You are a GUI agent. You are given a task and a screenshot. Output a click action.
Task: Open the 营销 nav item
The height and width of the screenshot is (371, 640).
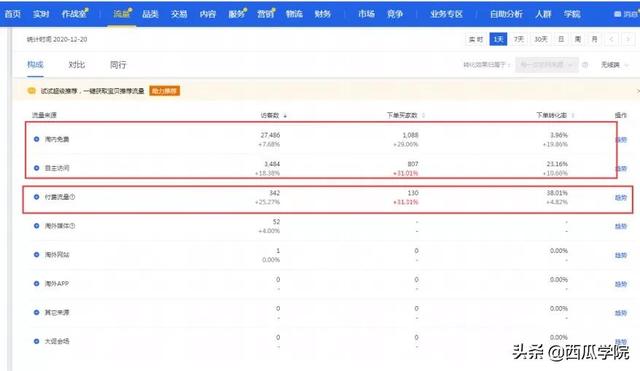pyautogui.click(x=266, y=14)
